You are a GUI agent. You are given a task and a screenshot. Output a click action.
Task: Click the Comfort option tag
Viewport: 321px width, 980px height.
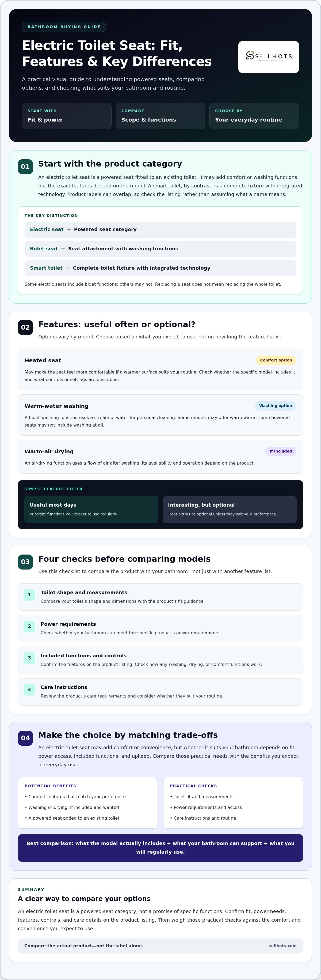[276, 360]
